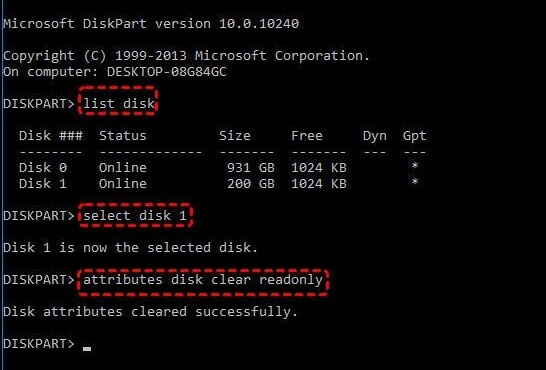Click the '931 GB' size value
Screen dimensions: 546x370
[251, 168]
